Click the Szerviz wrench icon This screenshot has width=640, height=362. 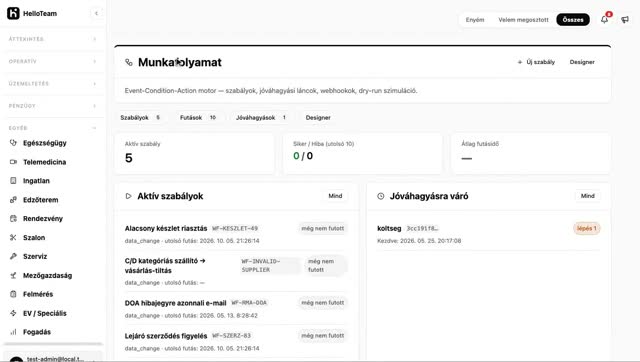(x=13, y=256)
